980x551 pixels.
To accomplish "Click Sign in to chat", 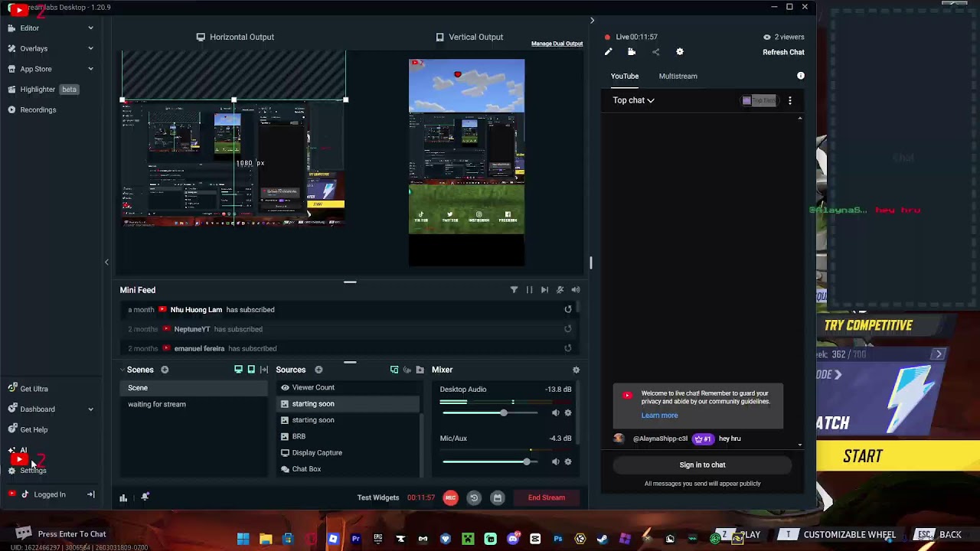I will tap(702, 465).
